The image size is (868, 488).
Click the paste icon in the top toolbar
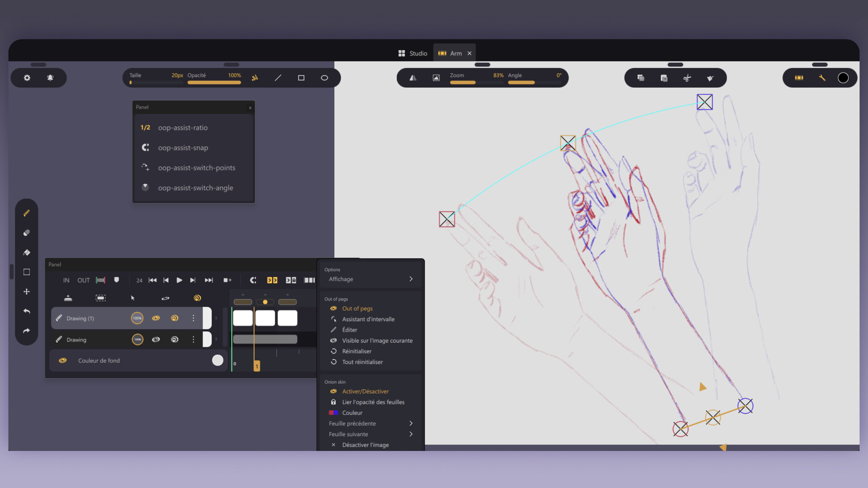coord(664,78)
